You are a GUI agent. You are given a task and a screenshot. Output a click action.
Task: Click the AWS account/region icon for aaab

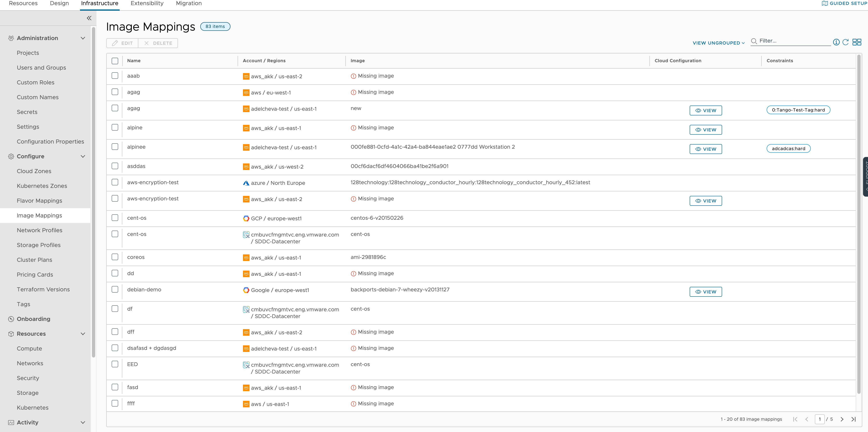point(246,76)
